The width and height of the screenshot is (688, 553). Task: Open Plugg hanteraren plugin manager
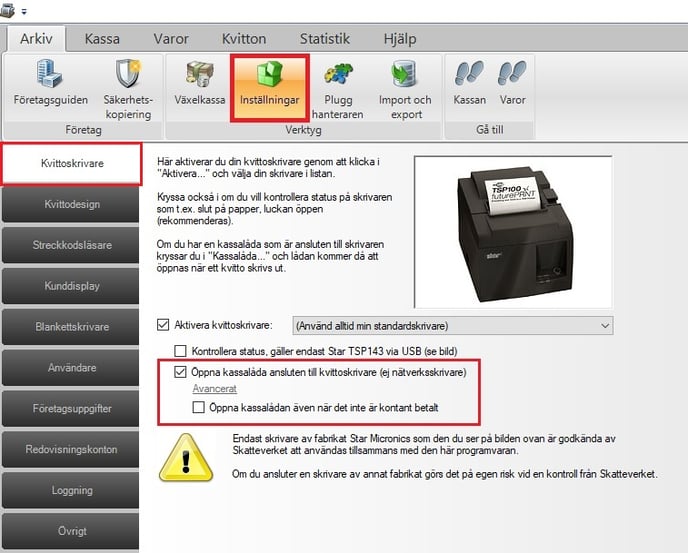[338, 89]
